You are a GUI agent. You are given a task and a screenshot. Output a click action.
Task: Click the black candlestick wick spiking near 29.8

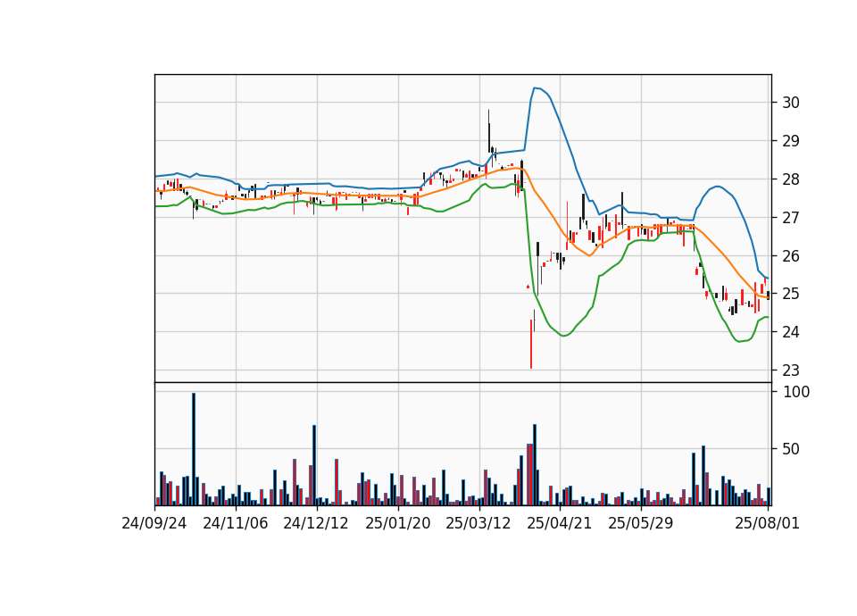click(x=488, y=131)
